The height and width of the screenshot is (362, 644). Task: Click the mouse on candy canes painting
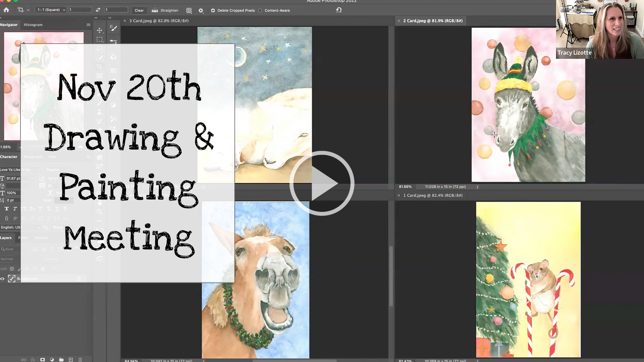(528, 280)
